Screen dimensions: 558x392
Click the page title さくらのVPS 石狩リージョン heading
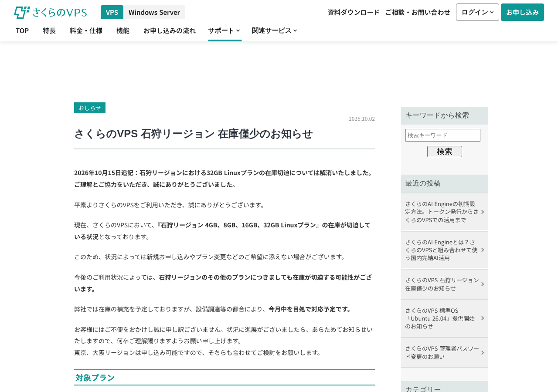(194, 134)
